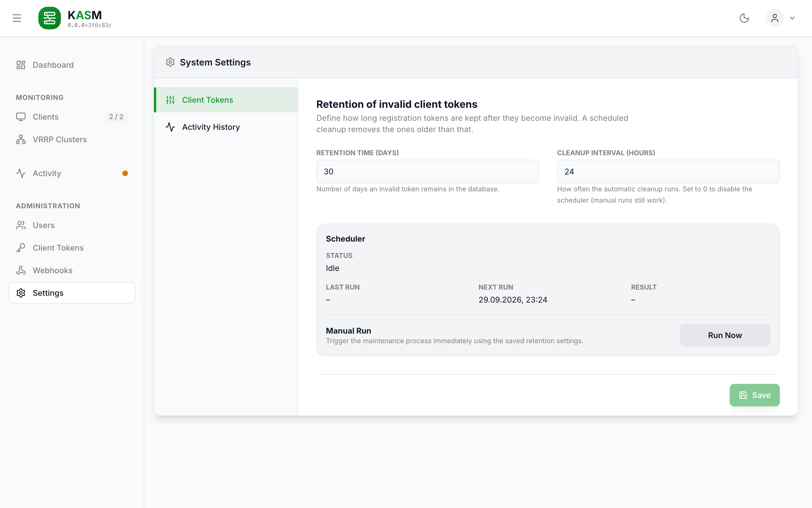Click the Manual Run label

tap(348, 331)
